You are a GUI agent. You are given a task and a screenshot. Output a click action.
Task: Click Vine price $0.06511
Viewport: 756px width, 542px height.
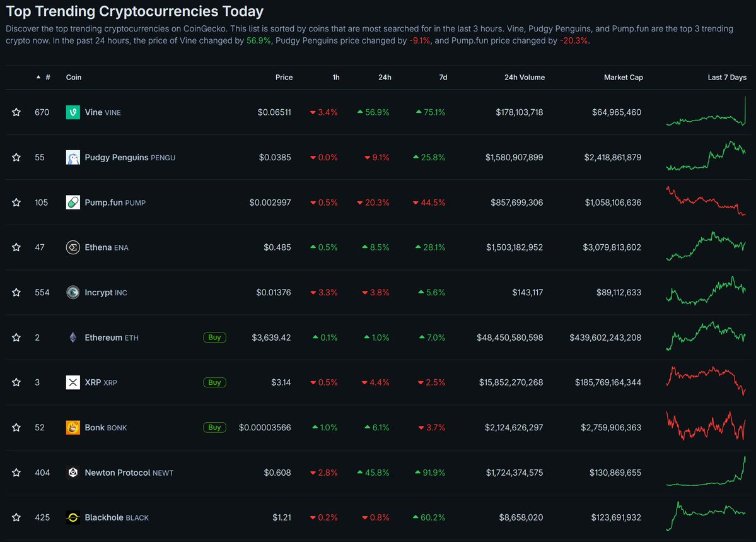coord(274,112)
